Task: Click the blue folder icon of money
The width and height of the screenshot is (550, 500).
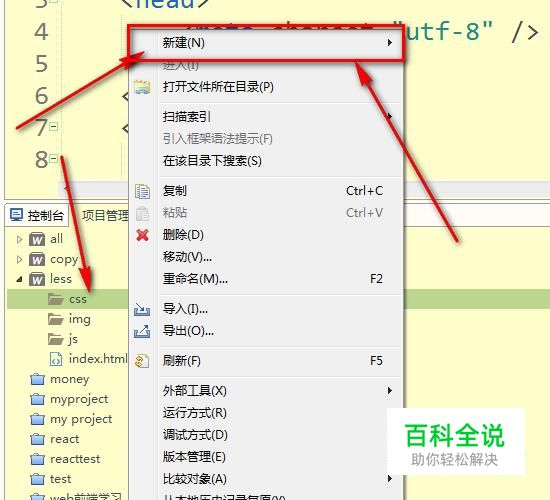Action: point(38,379)
